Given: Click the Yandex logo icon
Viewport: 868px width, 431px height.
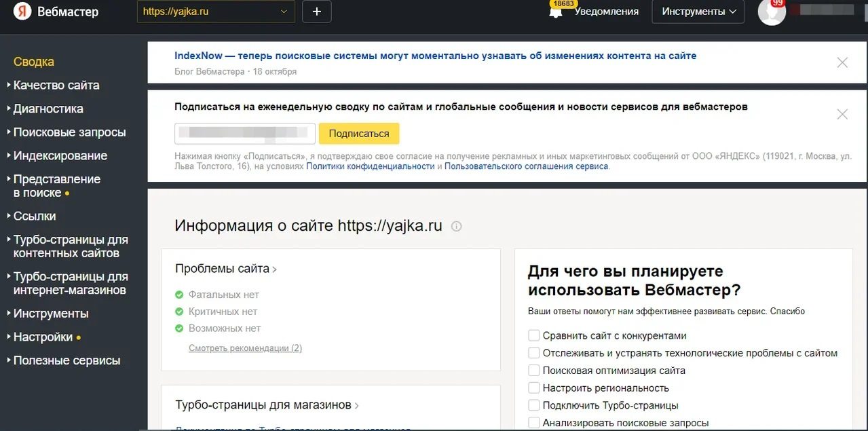Looking at the screenshot, I should (22, 12).
